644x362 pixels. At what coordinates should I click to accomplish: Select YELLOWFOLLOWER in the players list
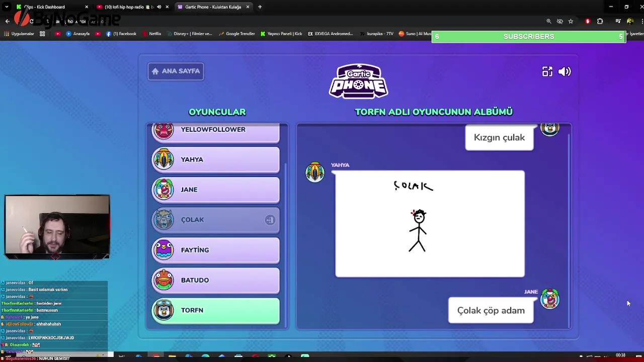(215, 132)
